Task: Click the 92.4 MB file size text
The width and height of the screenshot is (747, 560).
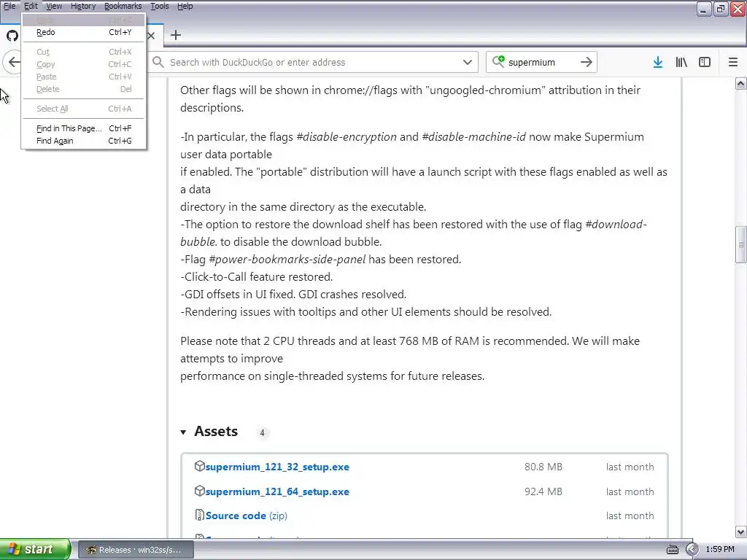Action: coord(543,492)
